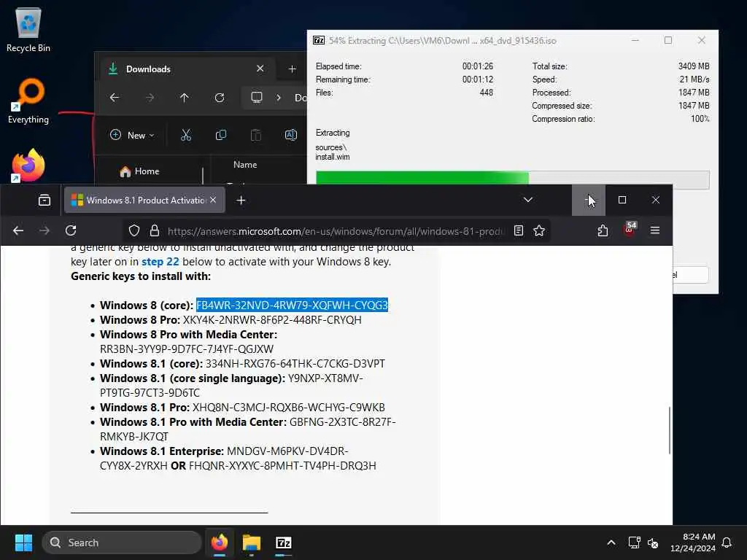Click the 7-Zip extraction progress bar
This screenshot has width=747, height=560.
pyautogui.click(x=513, y=179)
